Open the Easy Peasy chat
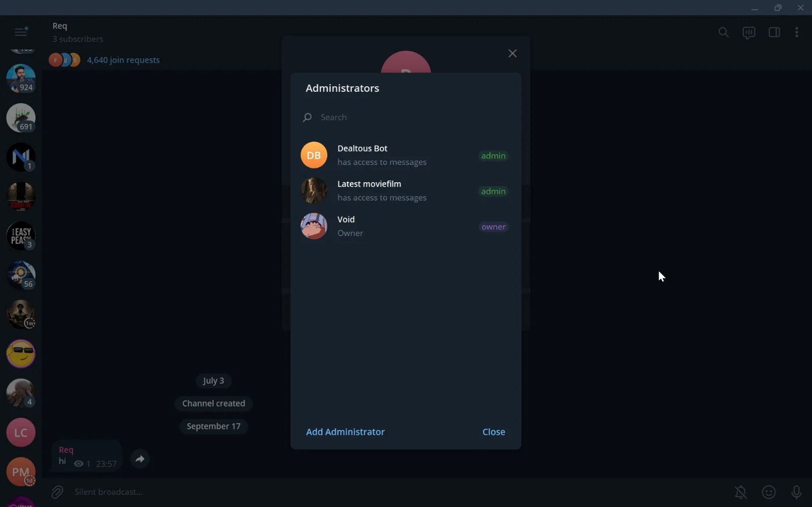The height and width of the screenshot is (507, 812). (x=21, y=236)
